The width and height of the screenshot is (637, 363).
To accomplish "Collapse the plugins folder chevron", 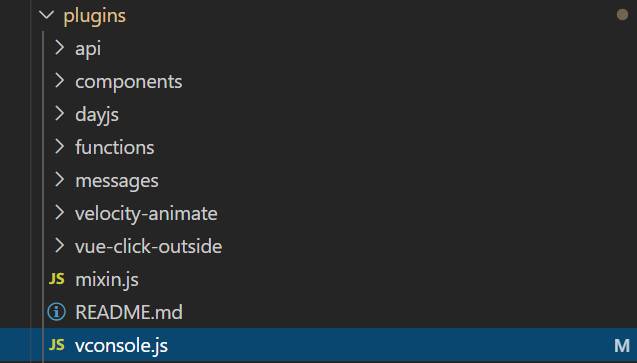I will (46, 15).
